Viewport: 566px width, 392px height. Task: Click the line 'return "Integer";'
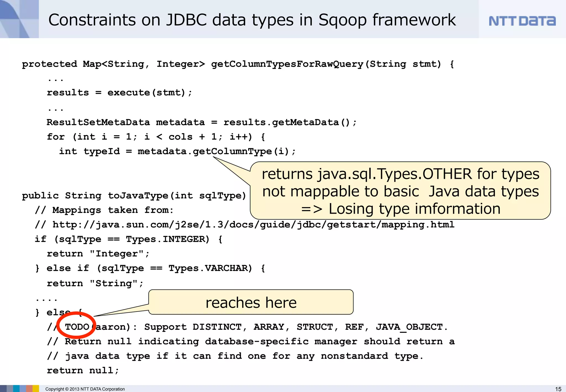(x=98, y=254)
